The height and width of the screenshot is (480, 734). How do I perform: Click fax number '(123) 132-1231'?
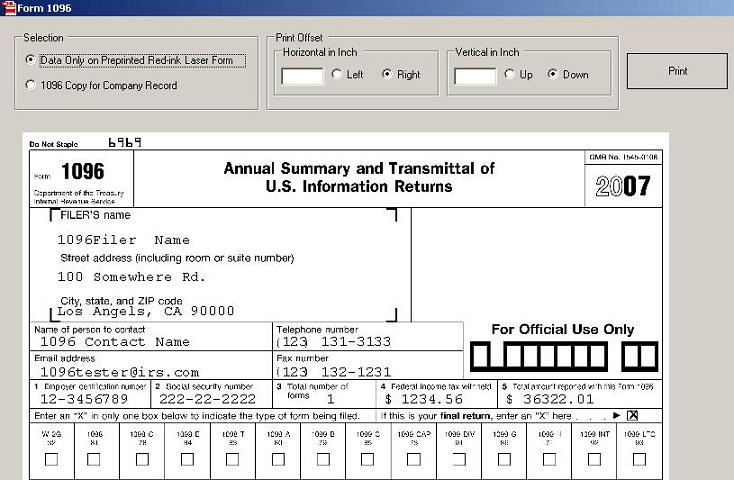coord(334,372)
